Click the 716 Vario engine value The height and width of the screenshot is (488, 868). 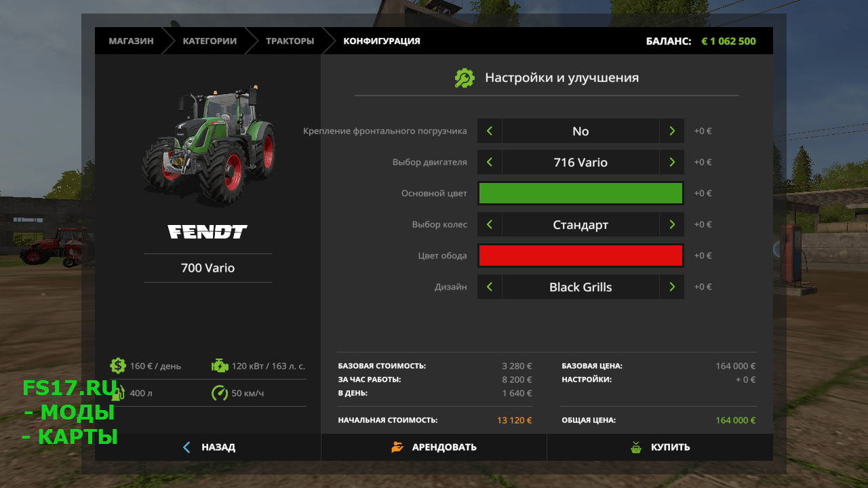click(580, 162)
